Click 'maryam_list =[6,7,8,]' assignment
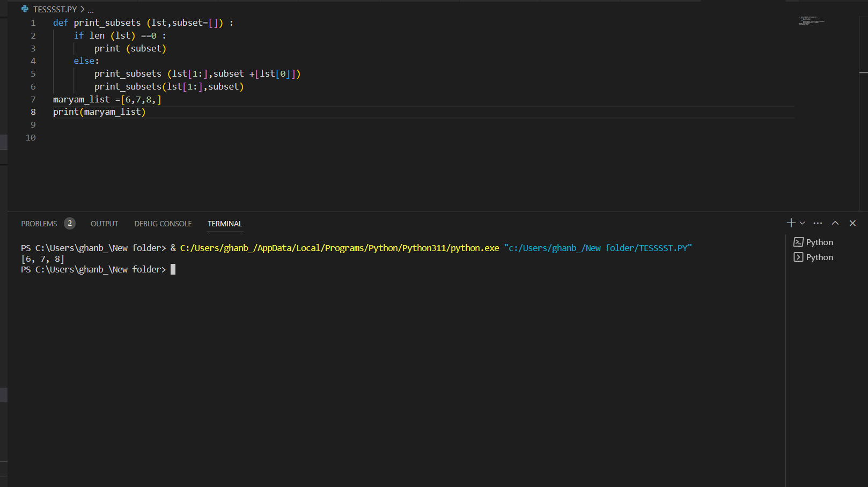868x487 pixels. [x=107, y=100]
